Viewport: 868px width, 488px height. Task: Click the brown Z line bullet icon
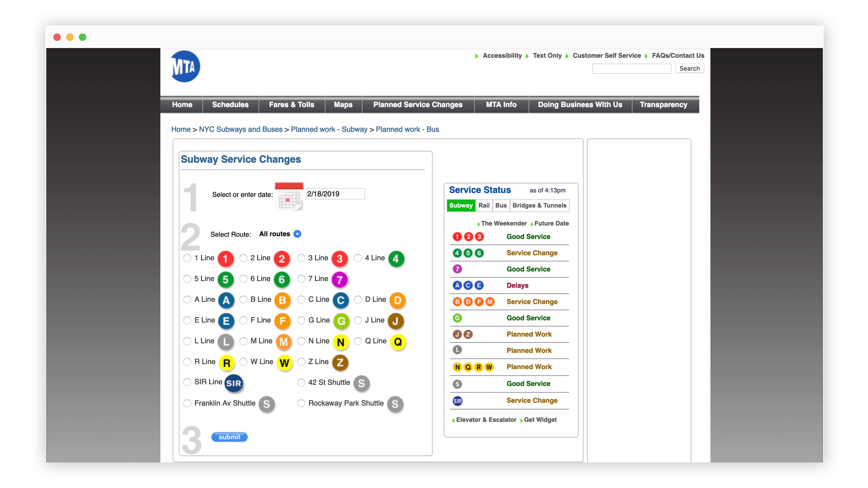pos(340,363)
